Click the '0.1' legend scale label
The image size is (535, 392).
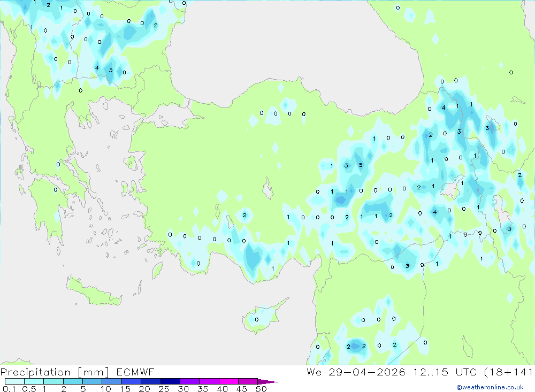tap(9, 389)
